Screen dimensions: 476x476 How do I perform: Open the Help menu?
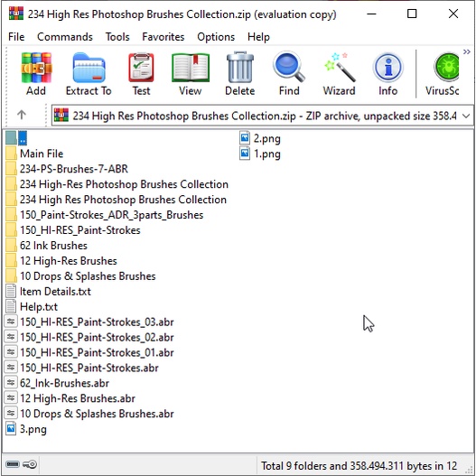click(x=258, y=37)
